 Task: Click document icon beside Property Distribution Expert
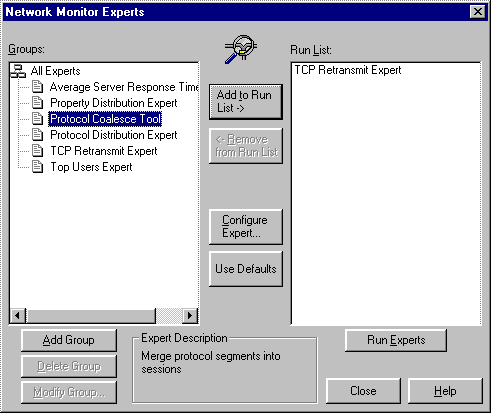37,103
